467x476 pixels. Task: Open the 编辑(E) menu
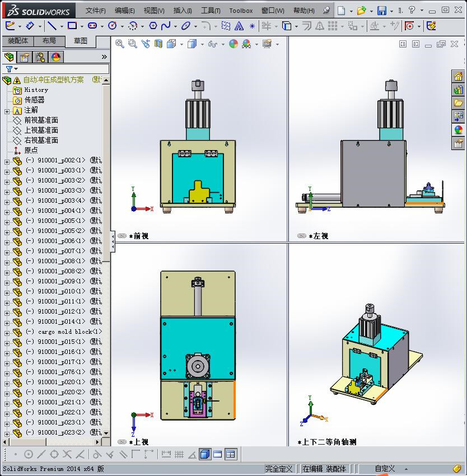click(124, 11)
